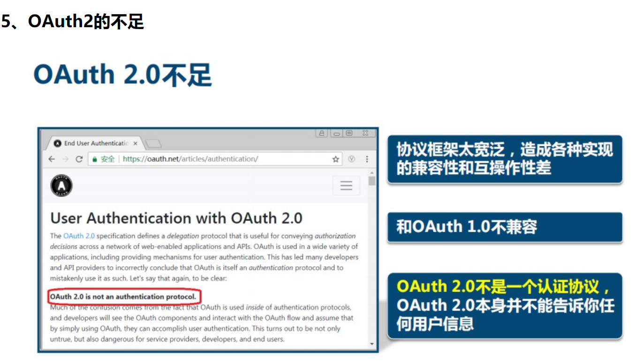The height and width of the screenshot is (364, 635).
Task: Click the greyed-out forward arrow
Action: point(65,159)
